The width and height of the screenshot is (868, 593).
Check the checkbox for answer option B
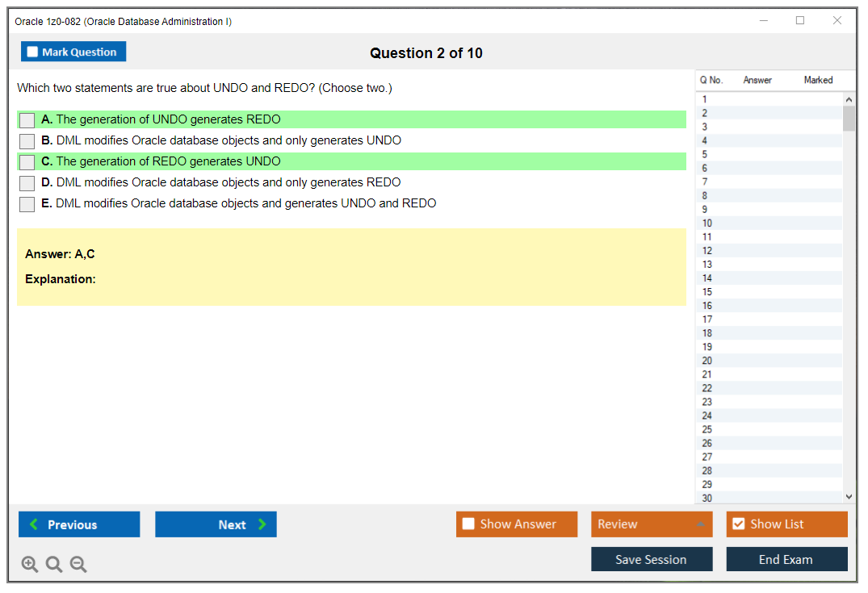tap(27, 140)
